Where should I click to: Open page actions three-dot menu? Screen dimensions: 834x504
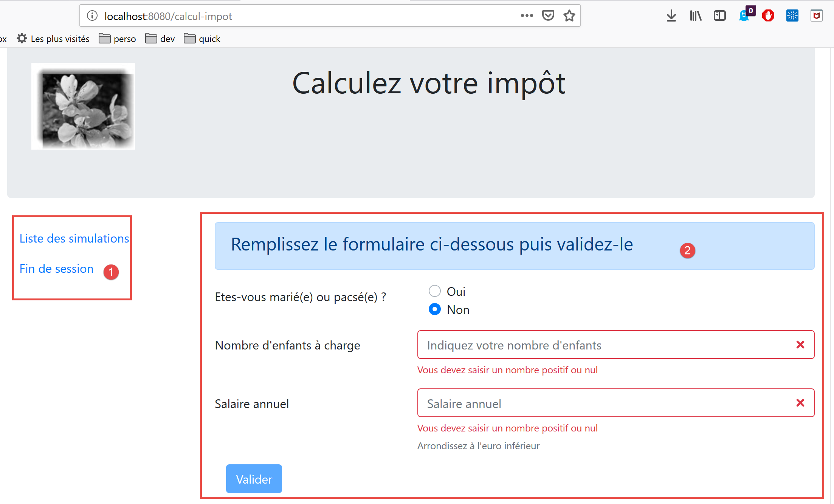pyautogui.click(x=527, y=16)
